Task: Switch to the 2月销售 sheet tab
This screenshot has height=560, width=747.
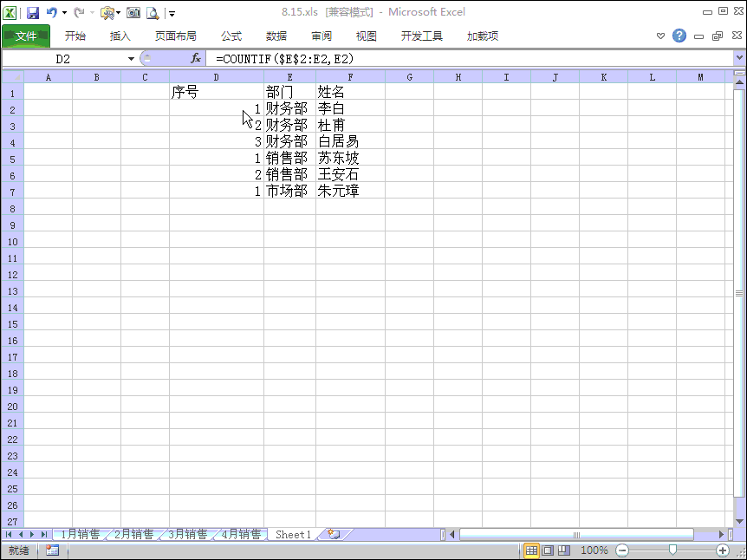Action: coord(133,534)
